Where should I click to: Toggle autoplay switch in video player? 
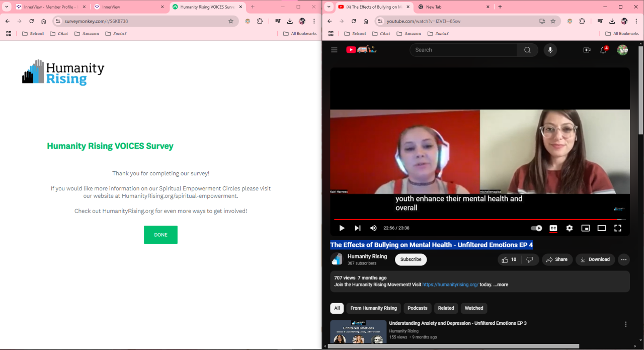(x=536, y=228)
